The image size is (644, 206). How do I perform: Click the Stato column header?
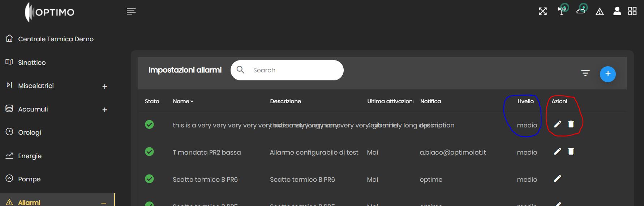pos(152,101)
